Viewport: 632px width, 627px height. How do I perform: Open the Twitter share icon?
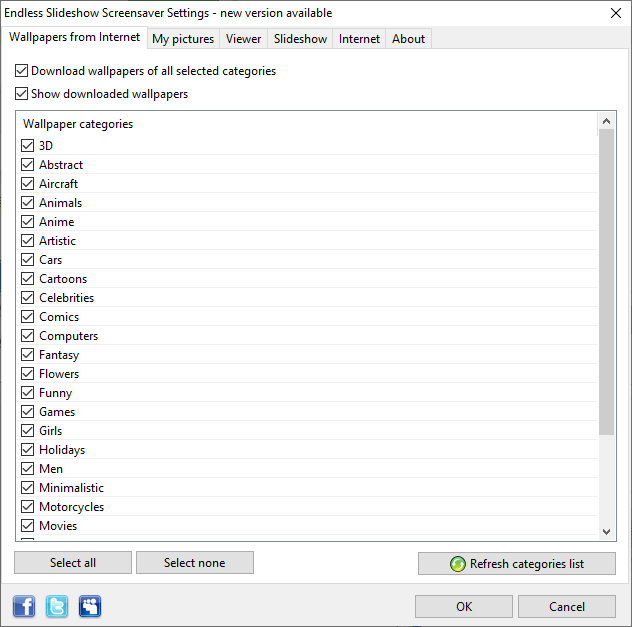coord(57,606)
